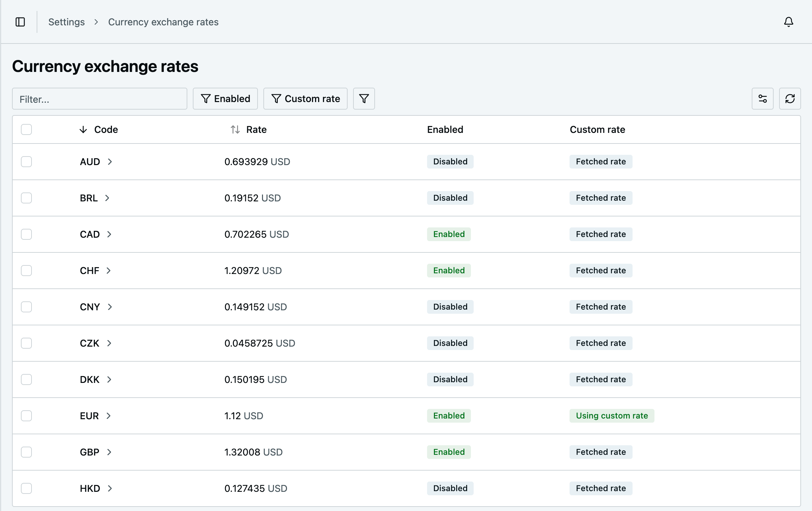
Task: Expand the CZK chevron
Action: tap(109, 343)
